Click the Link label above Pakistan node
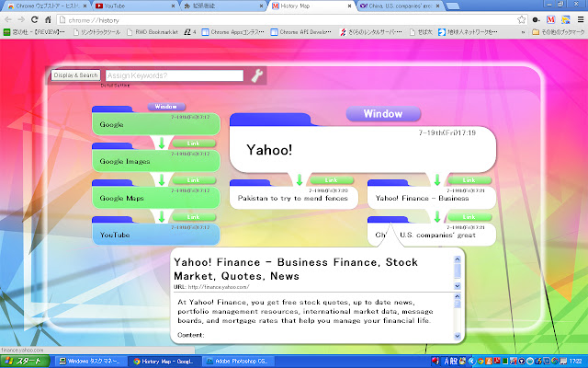The height and width of the screenshot is (368, 588). 332,180
